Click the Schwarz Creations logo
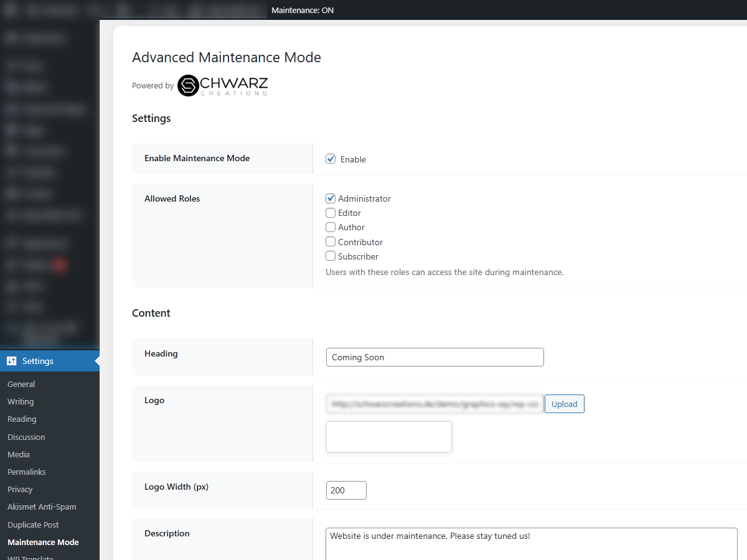The image size is (747, 560). point(222,86)
